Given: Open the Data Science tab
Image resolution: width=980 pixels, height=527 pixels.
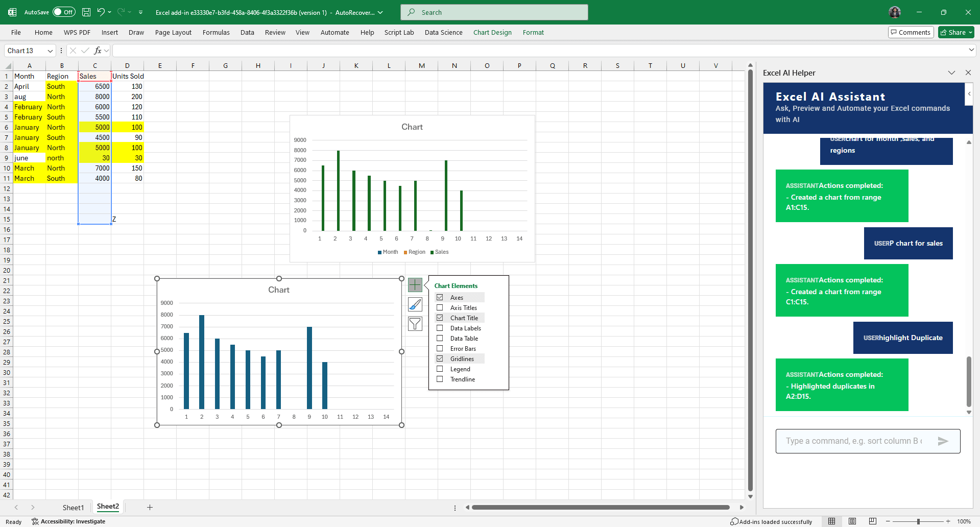Looking at the screenshot, I should point(443,32).
